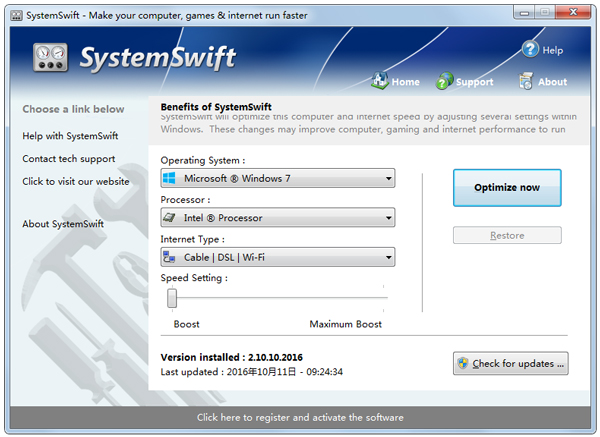This screenshot has height=437, width=600.
Task: Click the Windows logo in Operating System box
Action: pos(169,178)
